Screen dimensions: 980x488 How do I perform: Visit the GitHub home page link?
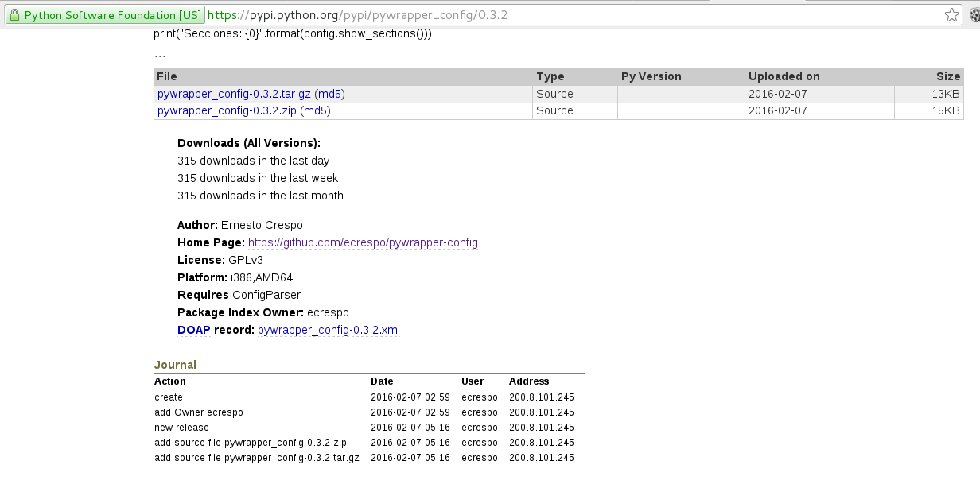coord(363,242)
